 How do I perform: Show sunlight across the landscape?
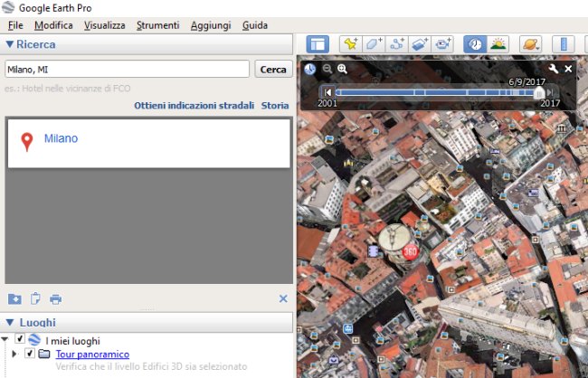click(x=498, y=44)
